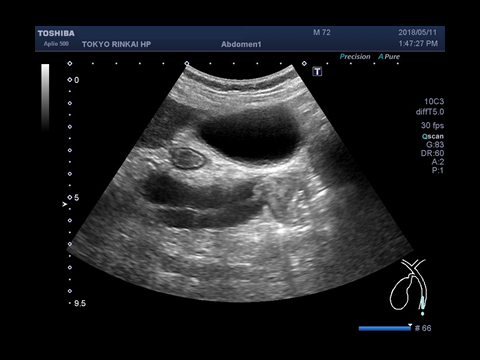This screenshot has width=480, height=360.
Task: Click the oval lesion in the ultrasound image
Action: click(x=187, y=158)
